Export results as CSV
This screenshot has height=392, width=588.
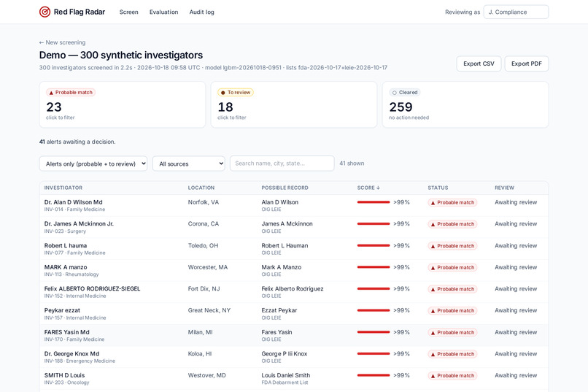point(479,64)
